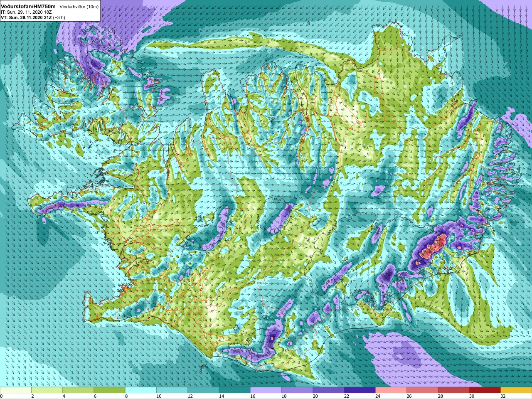Image resolution: width=532 pixels, height=399 pixels.
Task: Click the '32' tick label on the legend
Action: (503, 396)
